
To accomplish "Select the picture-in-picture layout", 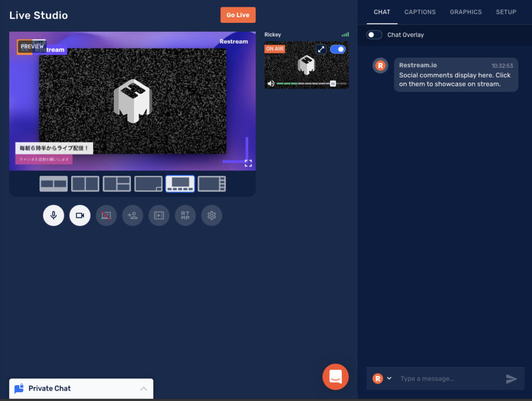I will [148, 184].
